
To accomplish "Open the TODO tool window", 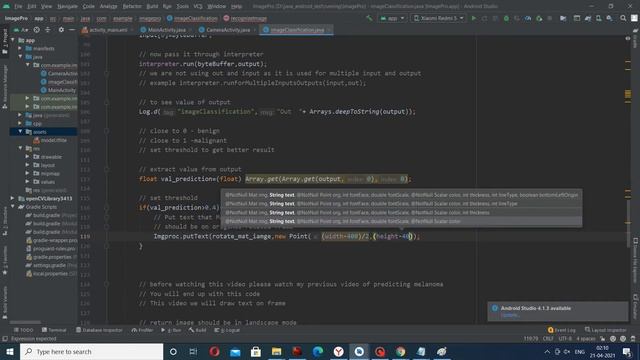I will pyautogui.click(x=23, y=330).
